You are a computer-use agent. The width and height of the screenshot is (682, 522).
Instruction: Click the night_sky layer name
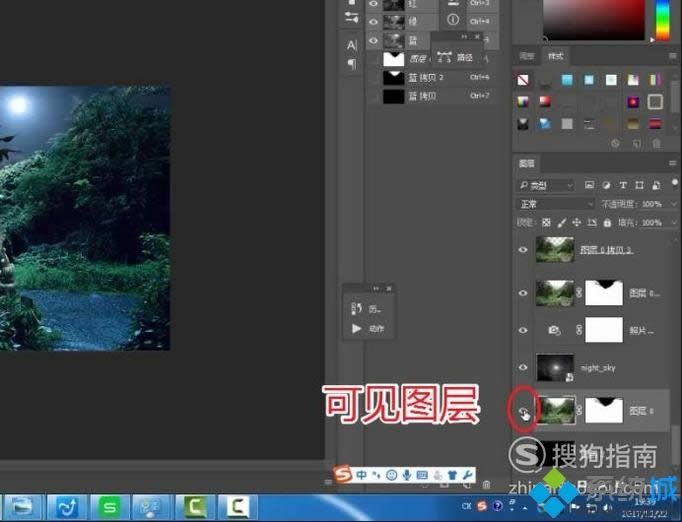tap(598, 368)
